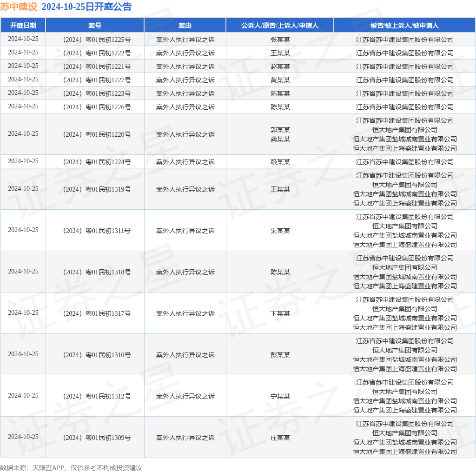
Task: Click plaintiff name 朱某某
Action: pos(280,231)
